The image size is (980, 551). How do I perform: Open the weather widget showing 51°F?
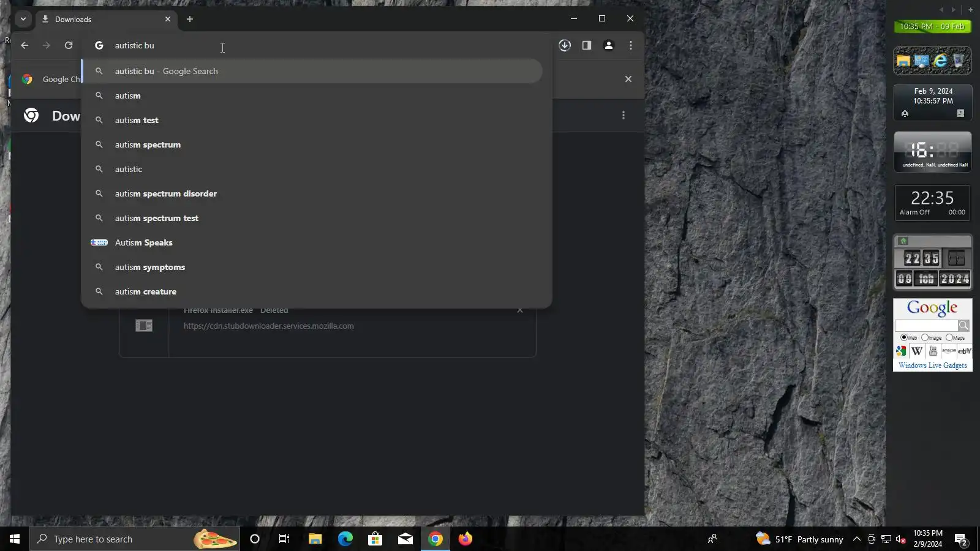[x=799, y=539]
